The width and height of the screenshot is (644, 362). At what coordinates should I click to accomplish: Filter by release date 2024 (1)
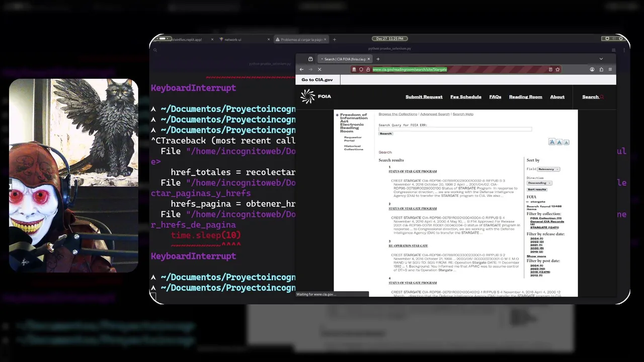coord(536,238)
